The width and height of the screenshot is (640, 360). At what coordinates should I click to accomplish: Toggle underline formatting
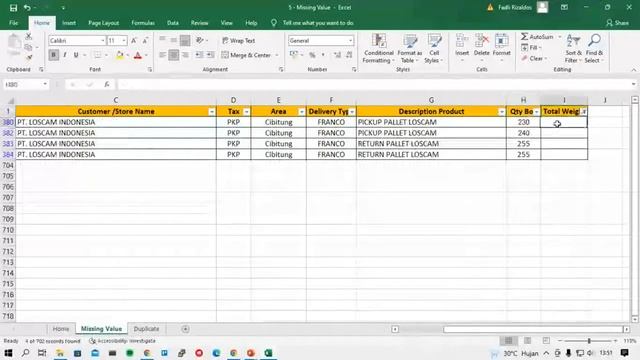[76, 55]
